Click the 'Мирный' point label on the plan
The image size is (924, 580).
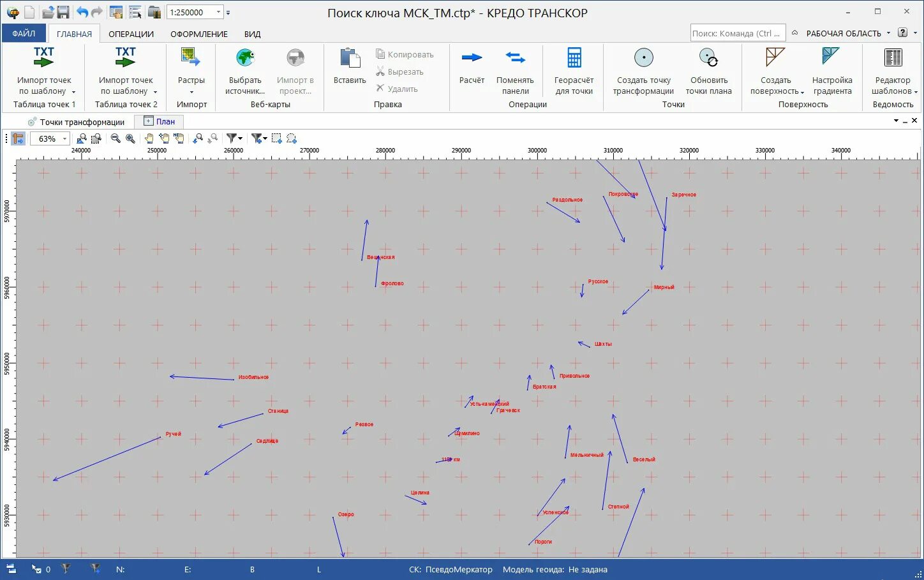[664, 287]
